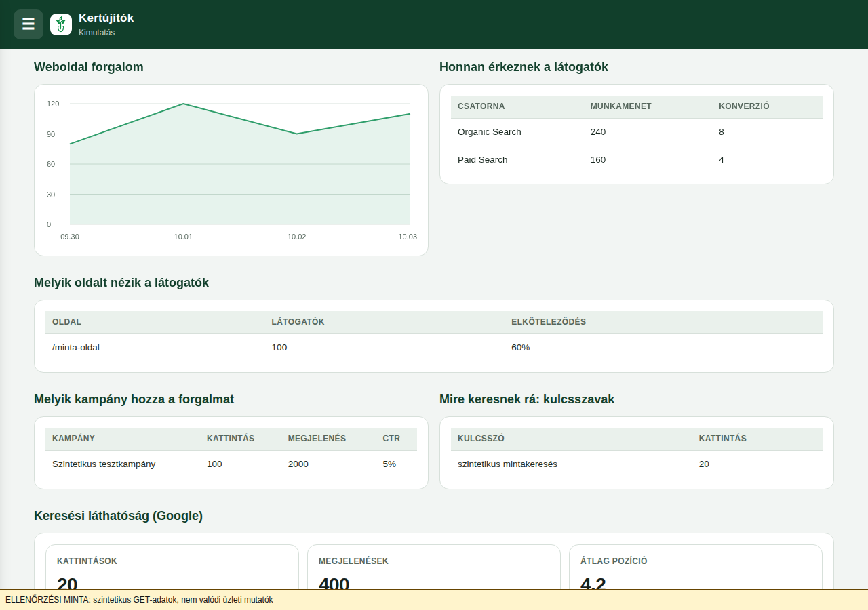Click the 5% CTR value
This screenshot has height=610, width=868.
pos(389,464)
